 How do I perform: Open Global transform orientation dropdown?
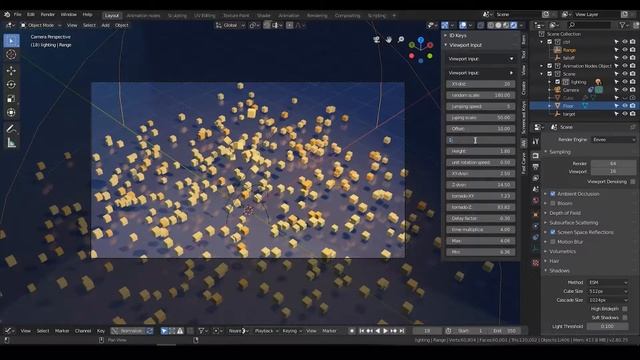point(230,25)
